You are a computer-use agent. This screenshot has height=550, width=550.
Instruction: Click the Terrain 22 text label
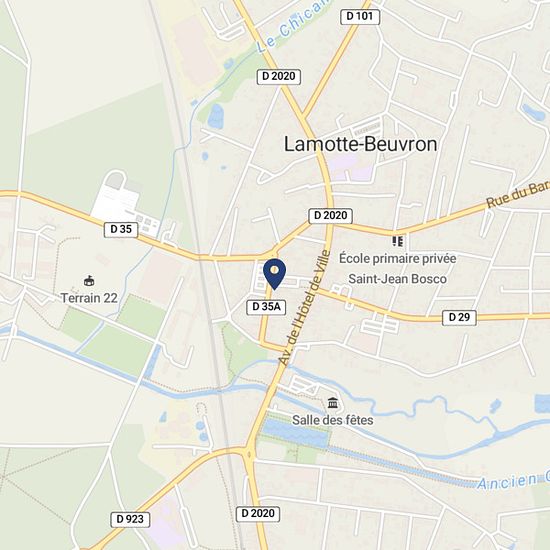[89, 298]
